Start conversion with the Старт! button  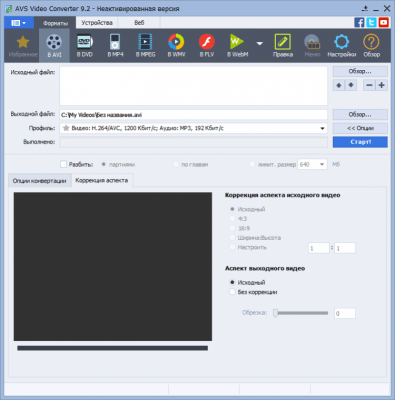pos(360,142)
